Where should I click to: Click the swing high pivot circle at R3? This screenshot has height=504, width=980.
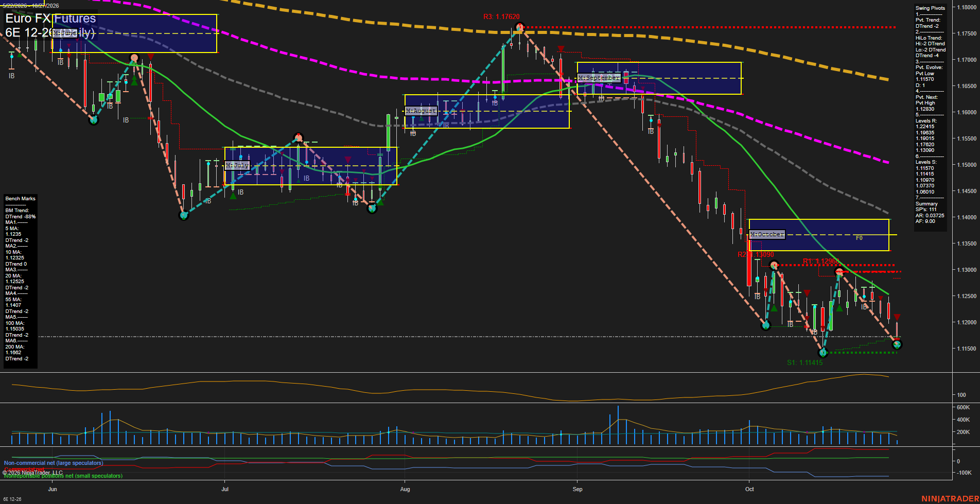tap(519, 27)
